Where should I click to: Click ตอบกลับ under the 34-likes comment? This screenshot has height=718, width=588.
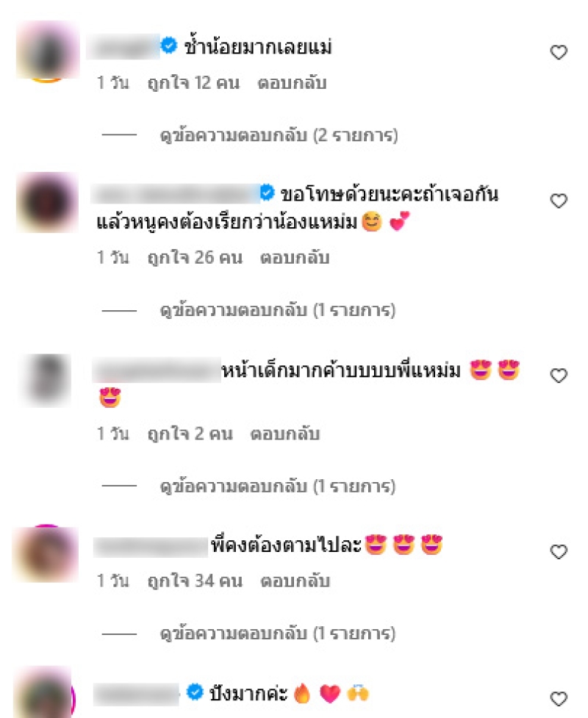[295, 581]
